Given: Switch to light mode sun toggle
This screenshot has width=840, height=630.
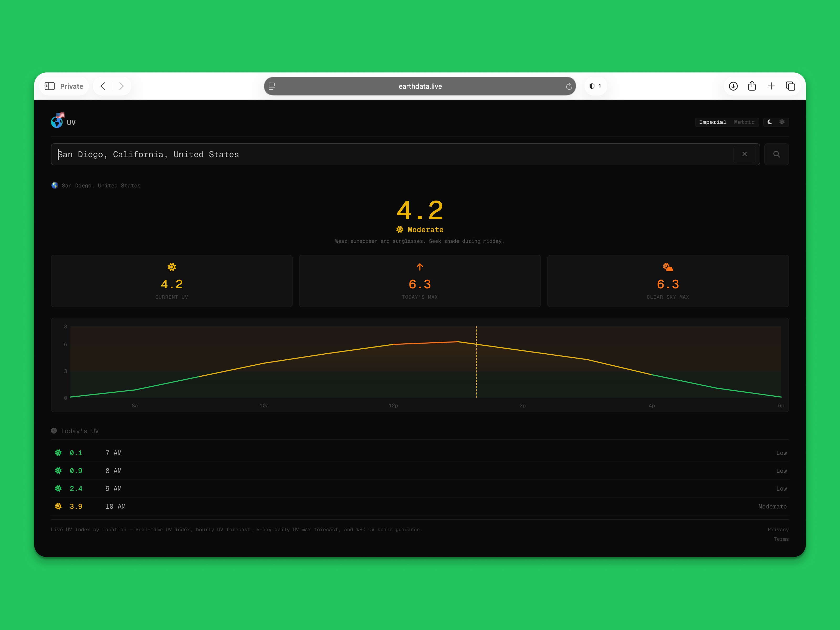Looking at the screenshot, I should click(782, 122).
